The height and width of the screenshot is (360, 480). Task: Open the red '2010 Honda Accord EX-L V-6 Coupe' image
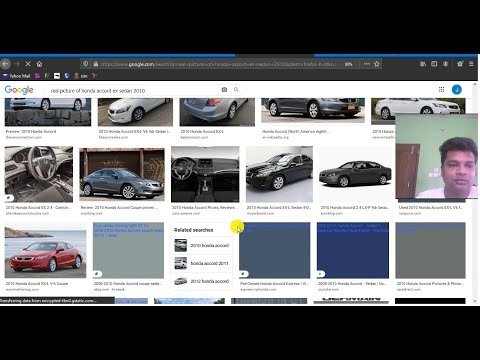point(45,250)
